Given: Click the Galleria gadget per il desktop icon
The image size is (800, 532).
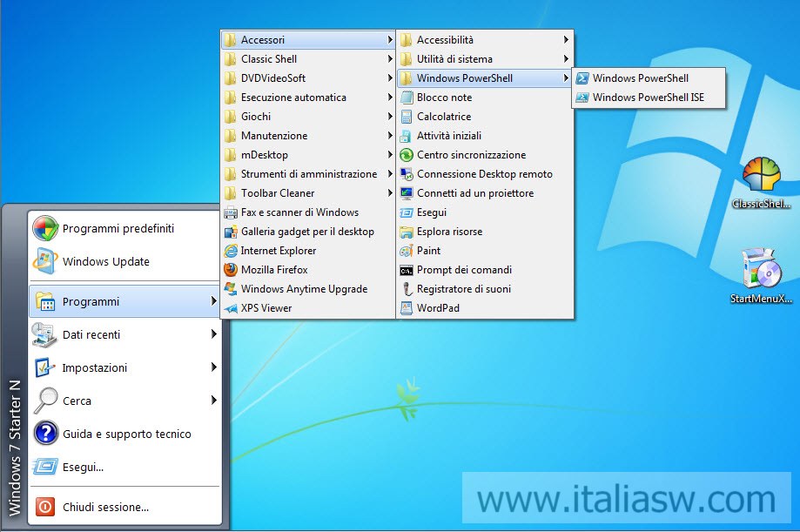Looking at the screenshot, I should [x=231, y=232].
